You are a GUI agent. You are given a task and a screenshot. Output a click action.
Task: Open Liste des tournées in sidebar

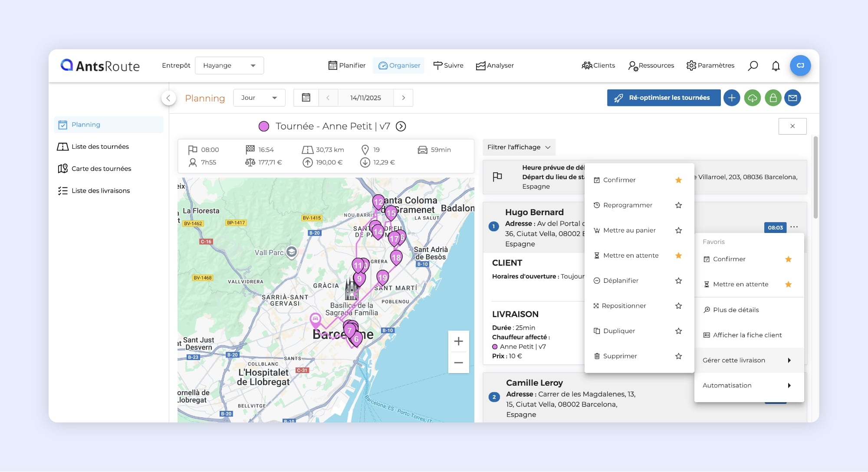click(100, 147)
